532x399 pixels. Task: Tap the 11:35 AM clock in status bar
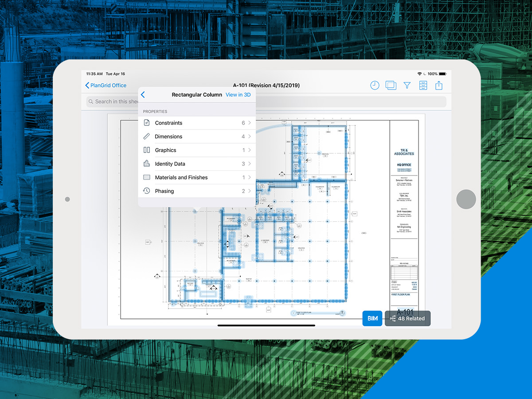tap(94, 74)
